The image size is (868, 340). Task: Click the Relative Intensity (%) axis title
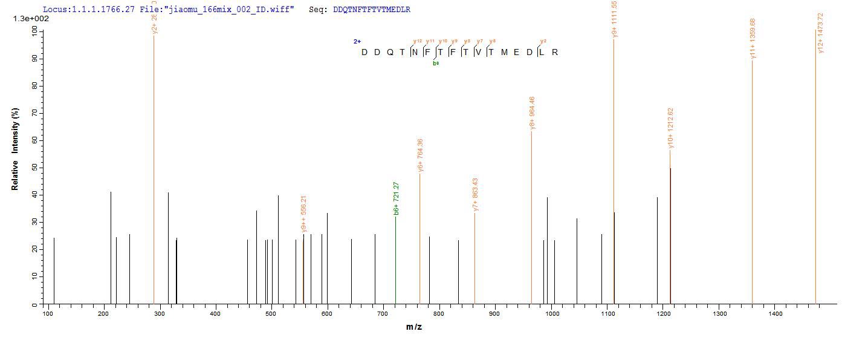(15, 149)
